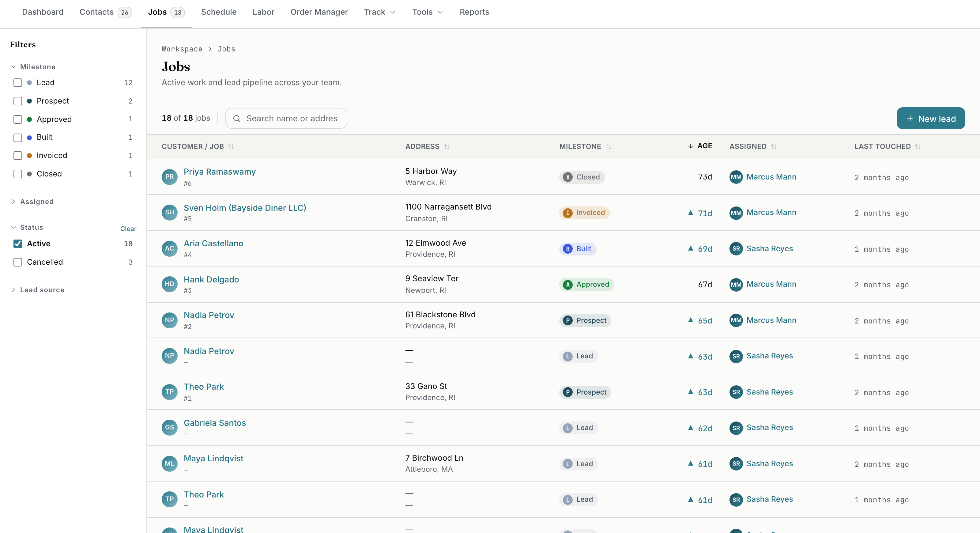Click the age warning triangle next to 69d
The image size is (980, 533).
[691, 248]
